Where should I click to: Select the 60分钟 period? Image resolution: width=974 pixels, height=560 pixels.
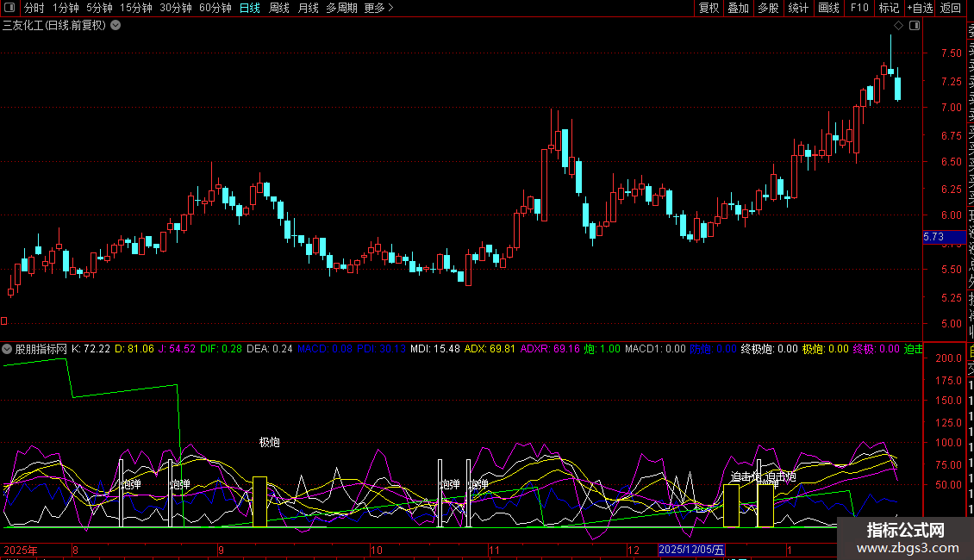(x=215, y=8)
